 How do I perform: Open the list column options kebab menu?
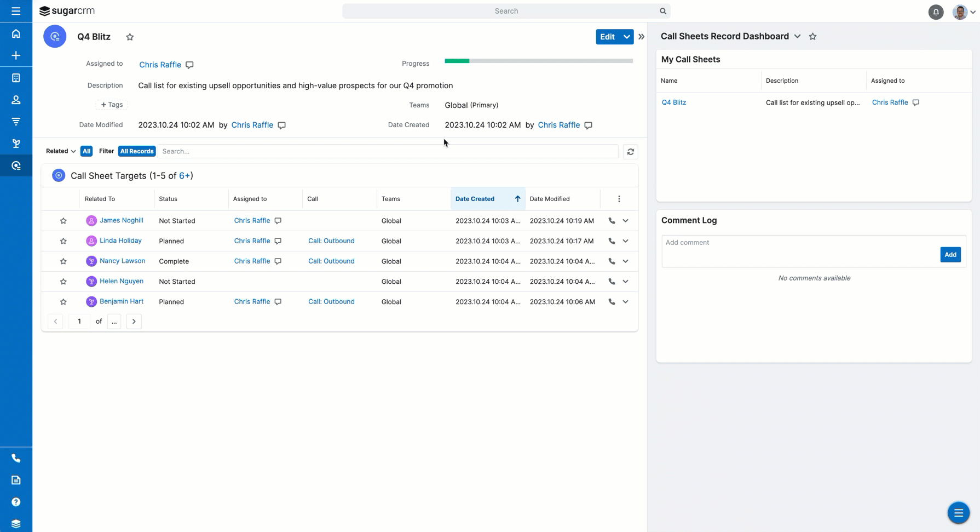pos(619,199)
